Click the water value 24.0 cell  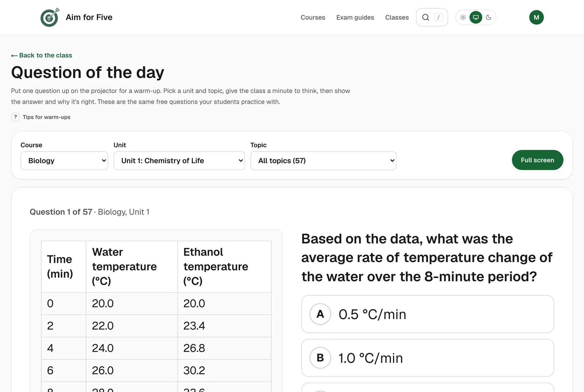pos(132,348)
